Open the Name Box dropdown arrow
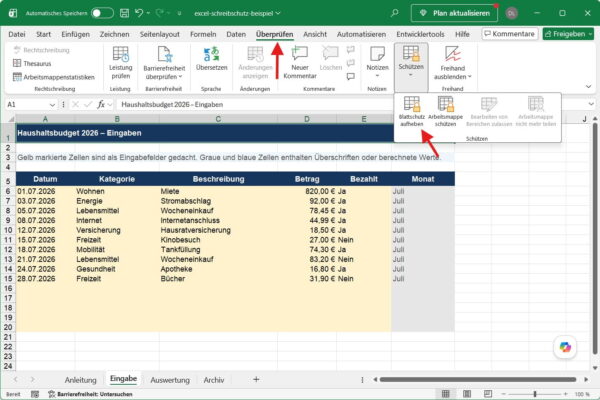Image resolution: width=600 pixels, height=400 pixels. tap(52, 104)
